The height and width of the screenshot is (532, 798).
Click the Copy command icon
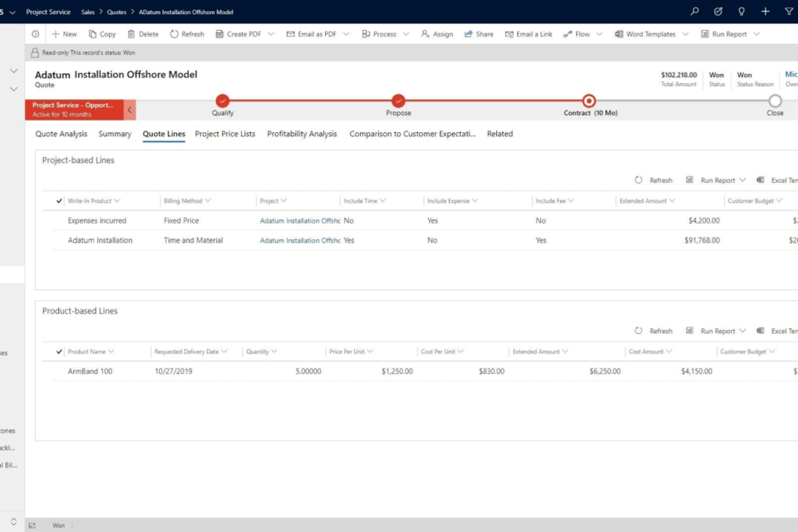(93, 34)
